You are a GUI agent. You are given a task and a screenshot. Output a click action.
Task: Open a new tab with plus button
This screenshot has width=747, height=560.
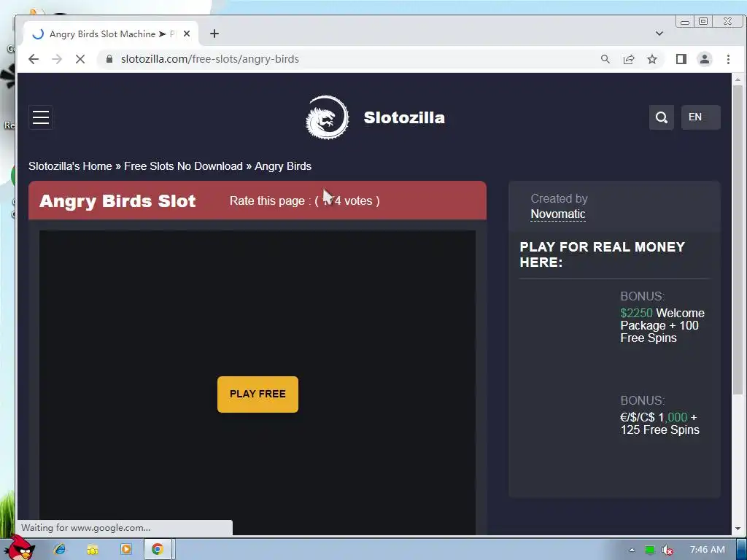tap(214, 34)
